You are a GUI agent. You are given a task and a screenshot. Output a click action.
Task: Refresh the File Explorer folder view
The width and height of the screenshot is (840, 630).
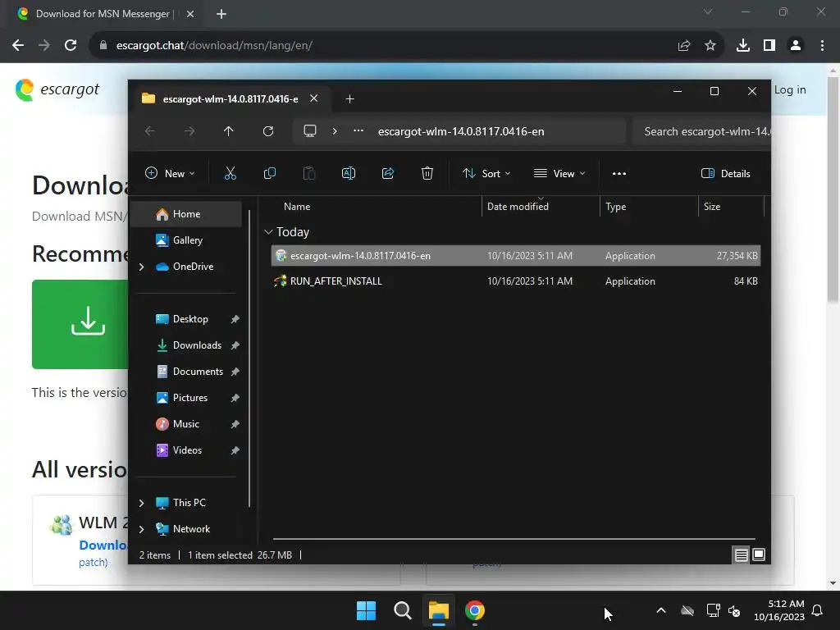tap(268, 131)
